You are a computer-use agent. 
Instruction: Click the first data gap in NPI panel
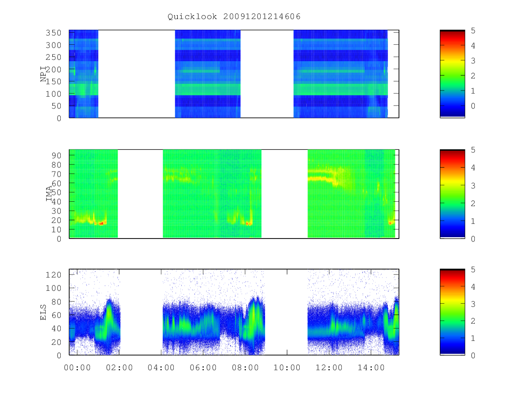pos(137,74)
